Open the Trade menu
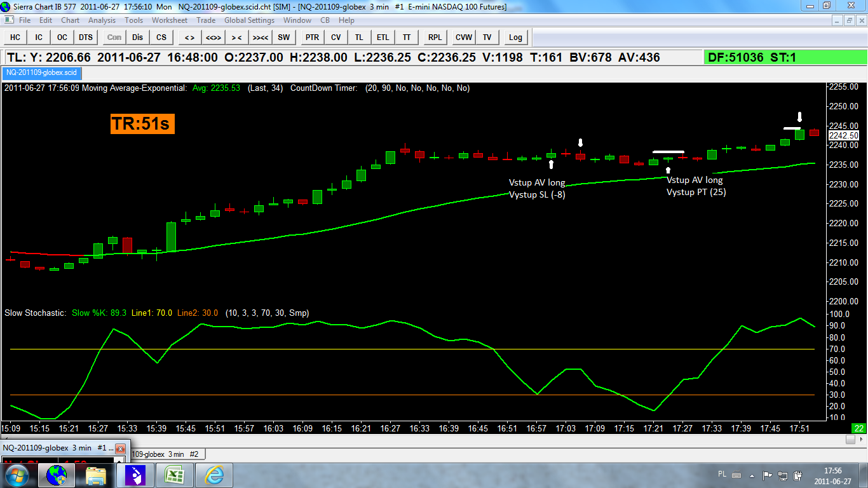The image size is (868, 488). click(x=206, y=20)
